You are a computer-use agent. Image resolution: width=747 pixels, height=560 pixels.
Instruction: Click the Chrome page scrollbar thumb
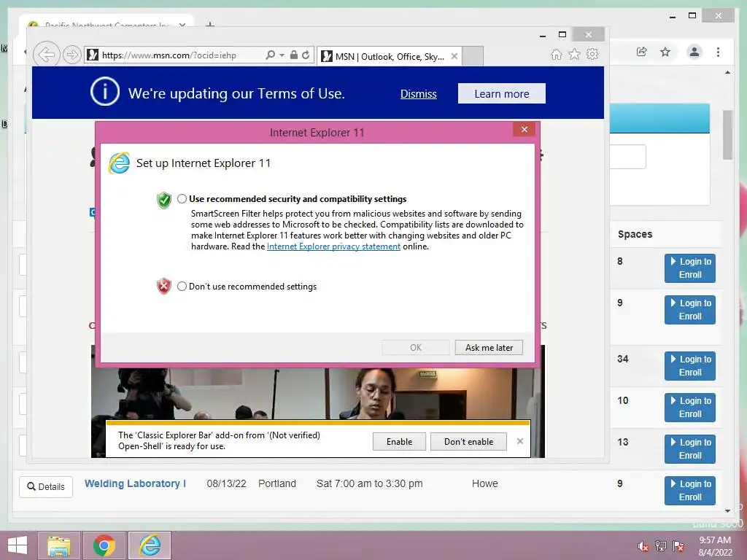click(727, 135)
